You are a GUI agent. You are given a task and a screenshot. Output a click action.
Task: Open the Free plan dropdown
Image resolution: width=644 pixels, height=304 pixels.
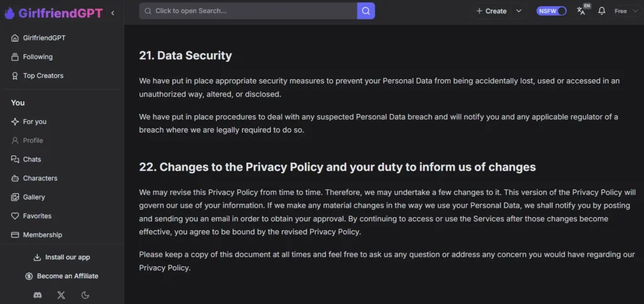click(626, 11)
